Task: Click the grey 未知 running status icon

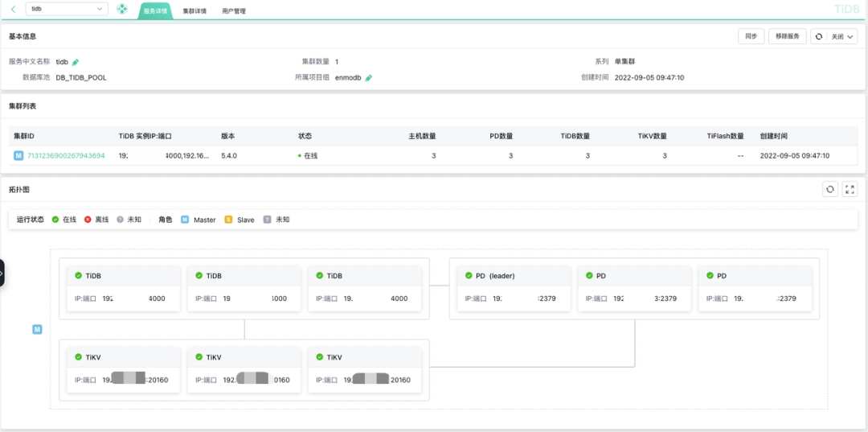Action: pyautogui.click(x=120, y=220)
